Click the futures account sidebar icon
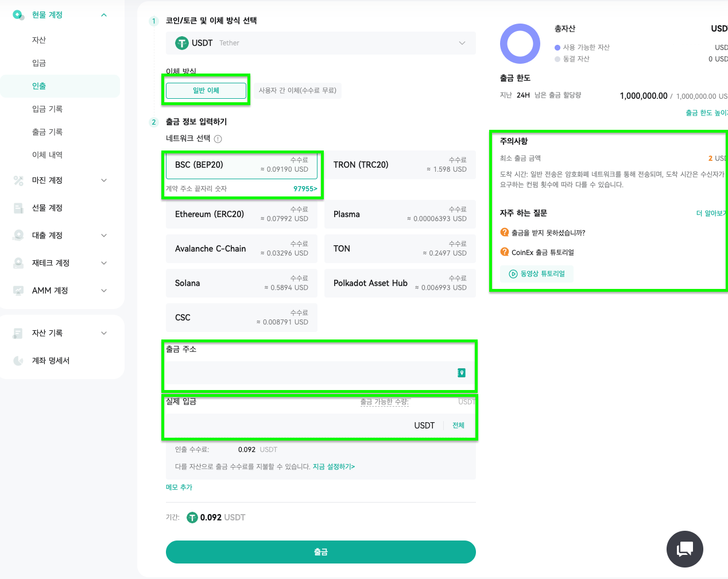The width and height of the screenshot is (728, 579). pos(18,208)
